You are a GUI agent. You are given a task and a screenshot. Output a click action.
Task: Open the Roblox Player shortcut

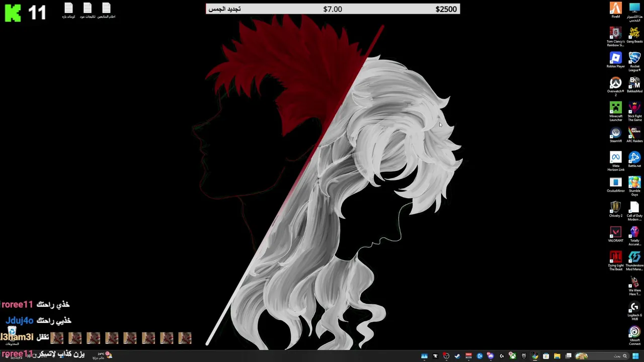[615, 60]
